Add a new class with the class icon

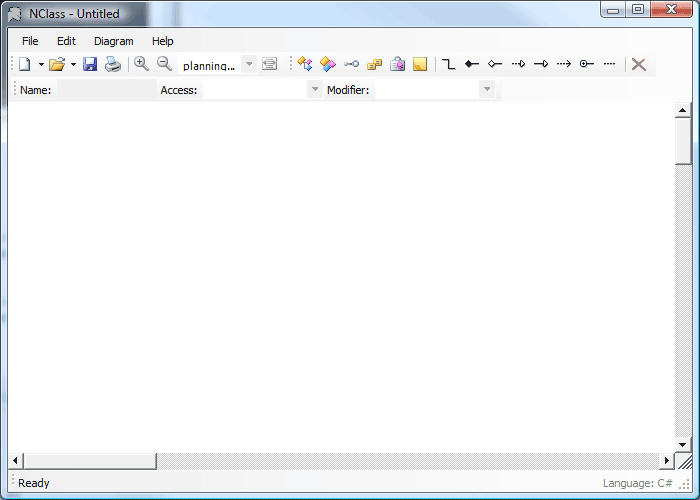click(304, 64)
